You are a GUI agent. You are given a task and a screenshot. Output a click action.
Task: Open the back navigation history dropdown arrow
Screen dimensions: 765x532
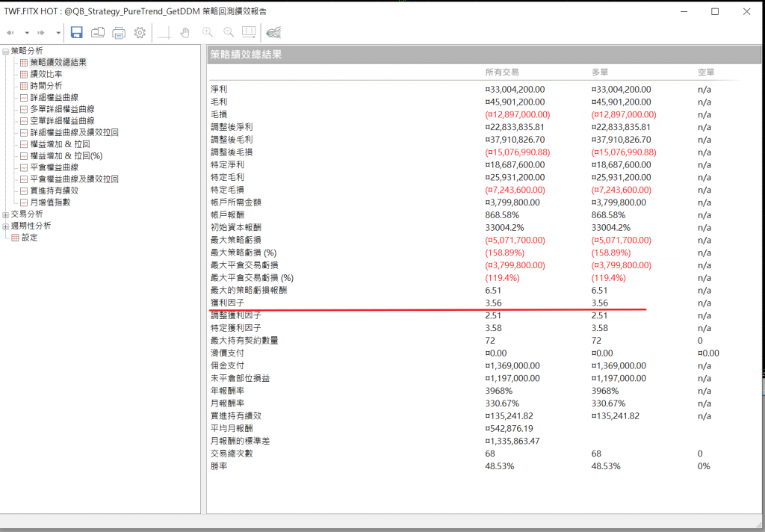click(27, 33)
